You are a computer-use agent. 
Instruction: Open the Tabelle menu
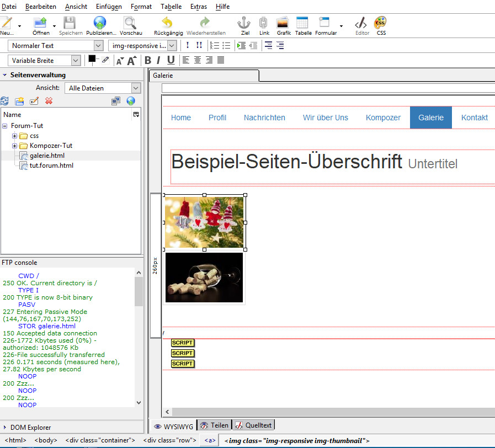click(171, 7)
